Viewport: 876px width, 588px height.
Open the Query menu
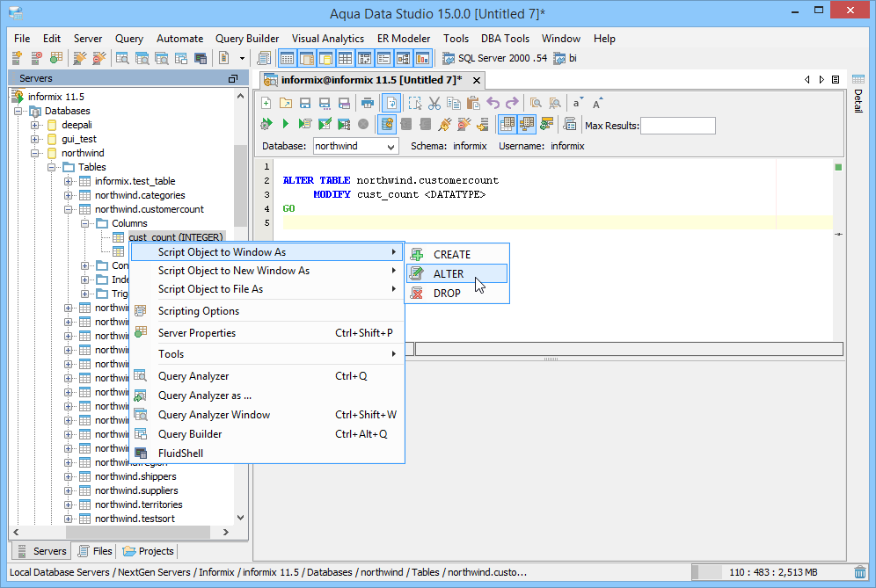pos(129,39)
